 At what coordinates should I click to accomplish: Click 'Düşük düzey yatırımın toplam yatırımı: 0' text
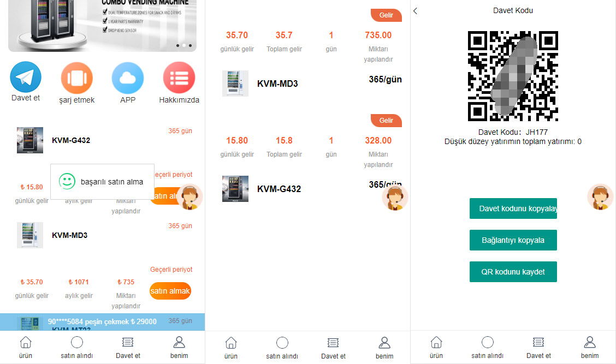513,142
